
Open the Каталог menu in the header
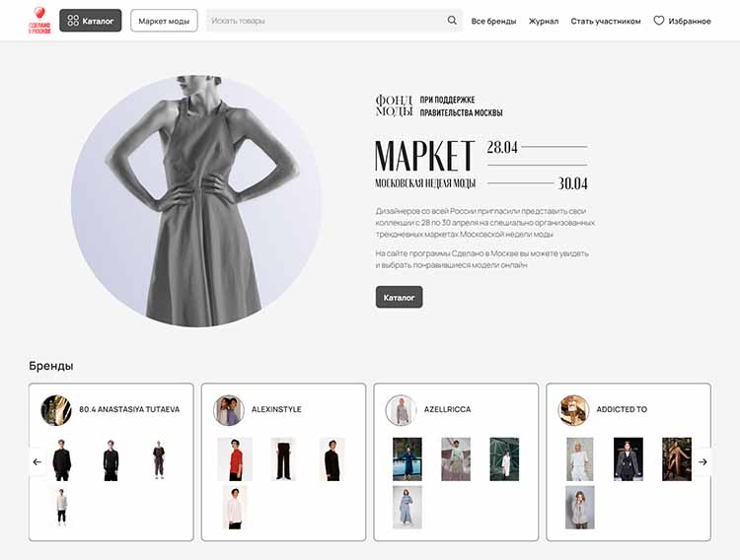[x=90, y=21]
